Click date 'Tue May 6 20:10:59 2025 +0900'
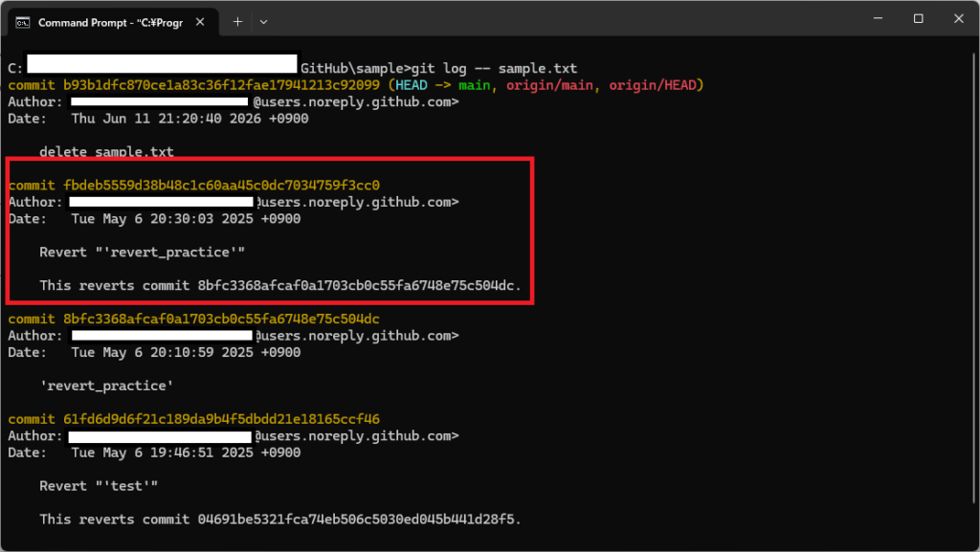This screenshot has width=980, height=552. click(186, 353)
